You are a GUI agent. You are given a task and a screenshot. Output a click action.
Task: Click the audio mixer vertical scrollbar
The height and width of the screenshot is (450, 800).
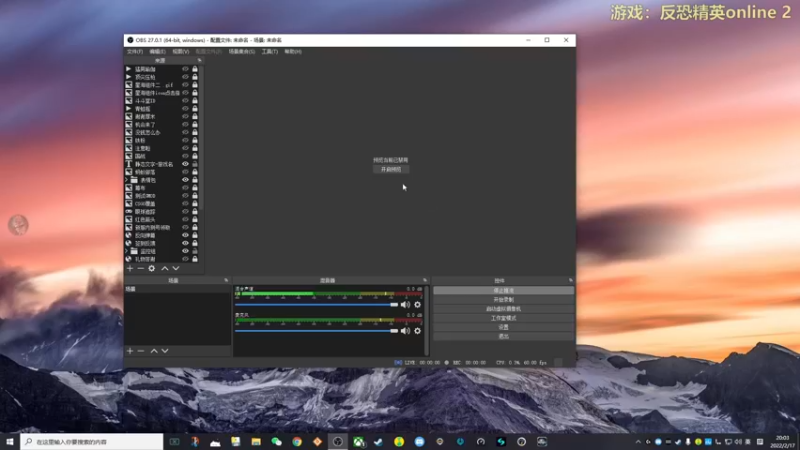click(427, 320)
